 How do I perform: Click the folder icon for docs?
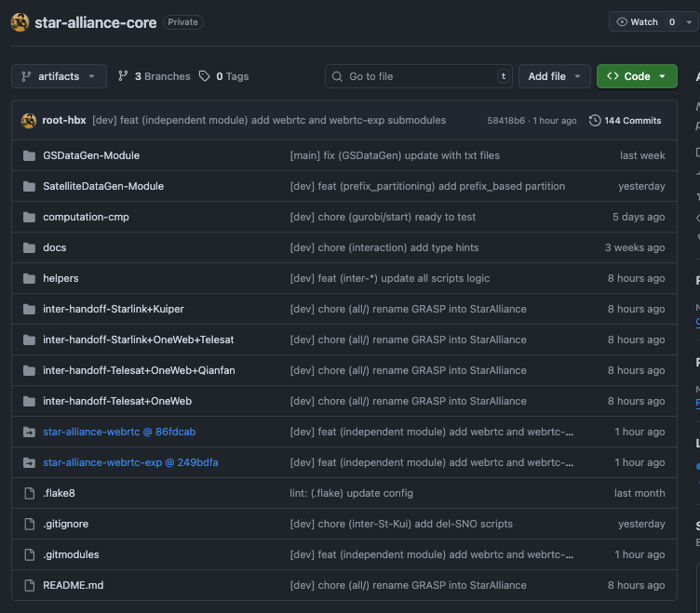point(29,247)
